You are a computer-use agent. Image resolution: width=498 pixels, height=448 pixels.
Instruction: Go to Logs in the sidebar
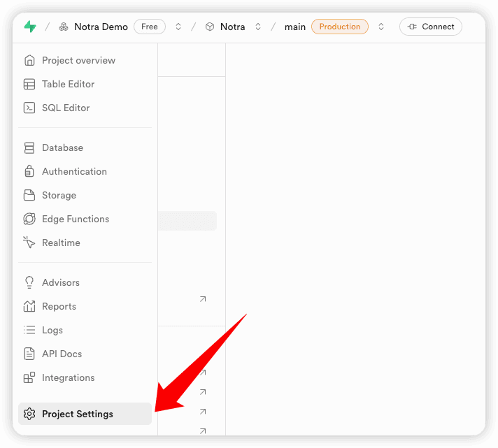click(x=52, y=331)
